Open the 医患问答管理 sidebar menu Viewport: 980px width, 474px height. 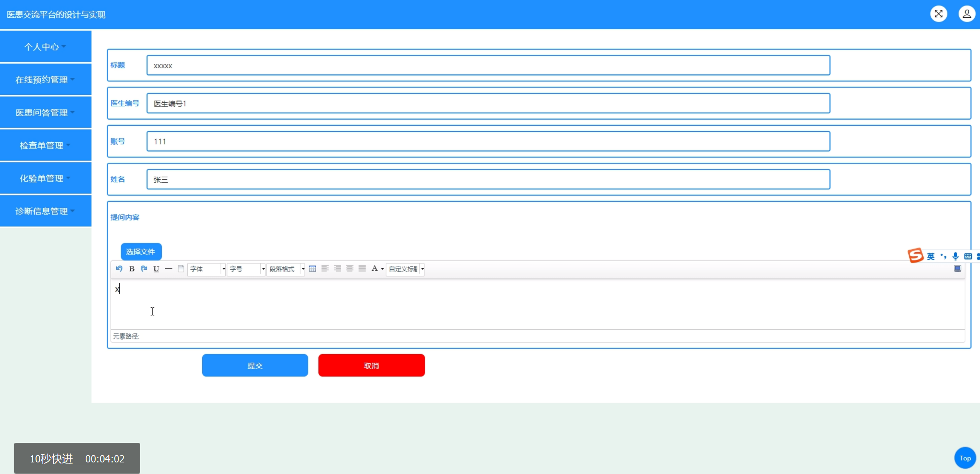tap(46, 112)
